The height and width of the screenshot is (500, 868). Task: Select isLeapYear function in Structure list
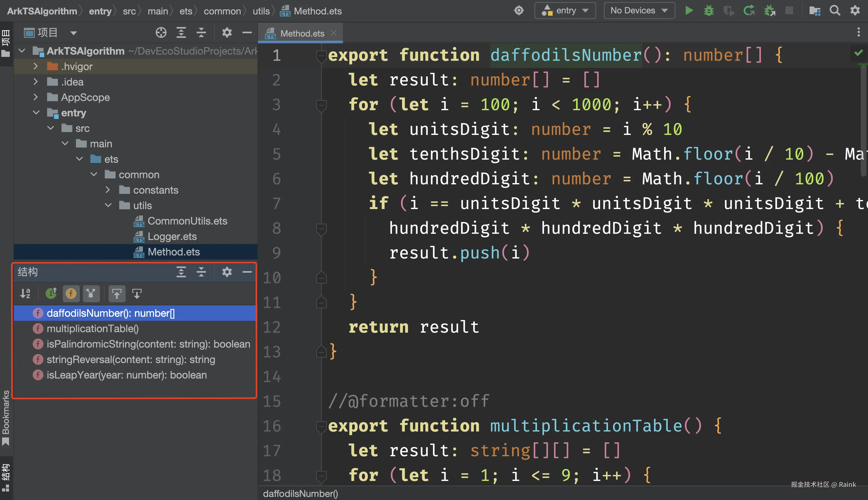click(126, 375)
